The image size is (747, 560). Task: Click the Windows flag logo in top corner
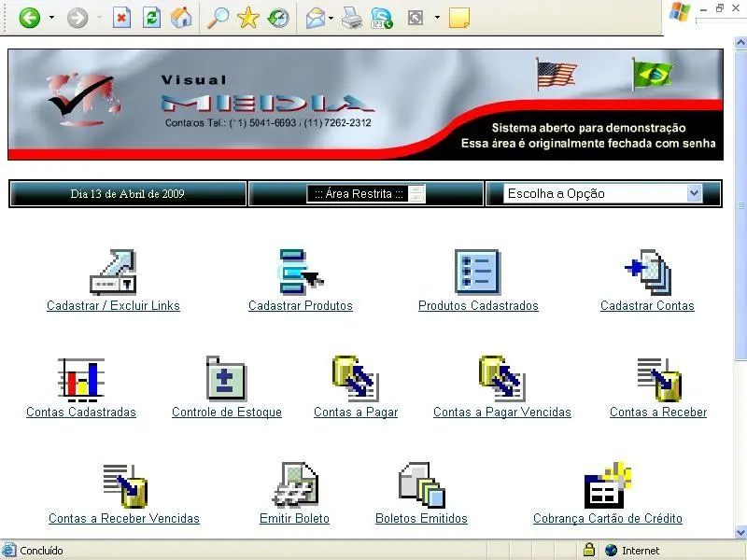680,11
